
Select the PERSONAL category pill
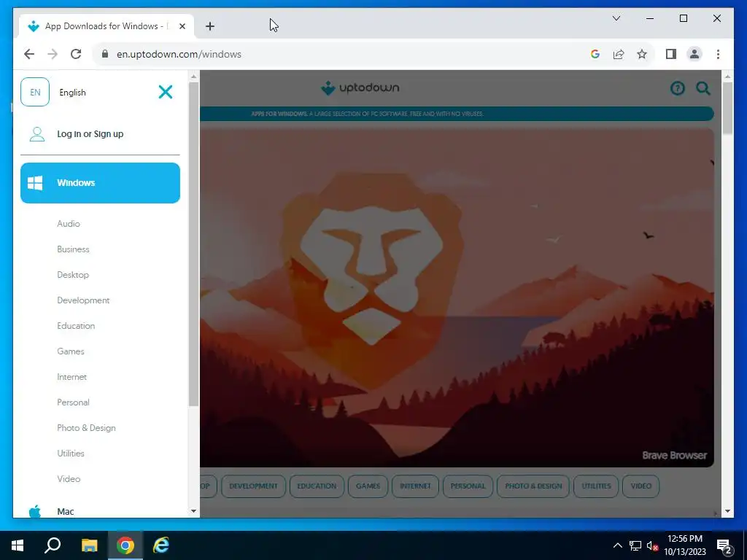[468, 486]
